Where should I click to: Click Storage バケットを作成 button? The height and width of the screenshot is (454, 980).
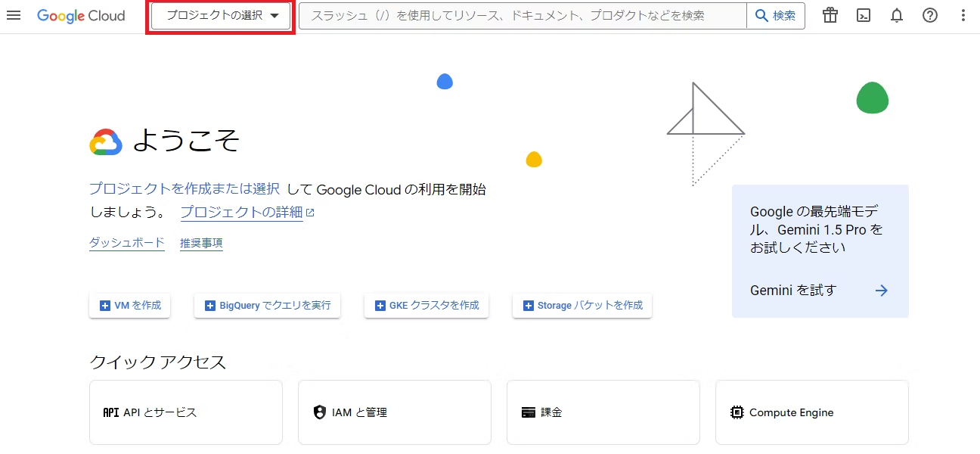pos(582,306)
